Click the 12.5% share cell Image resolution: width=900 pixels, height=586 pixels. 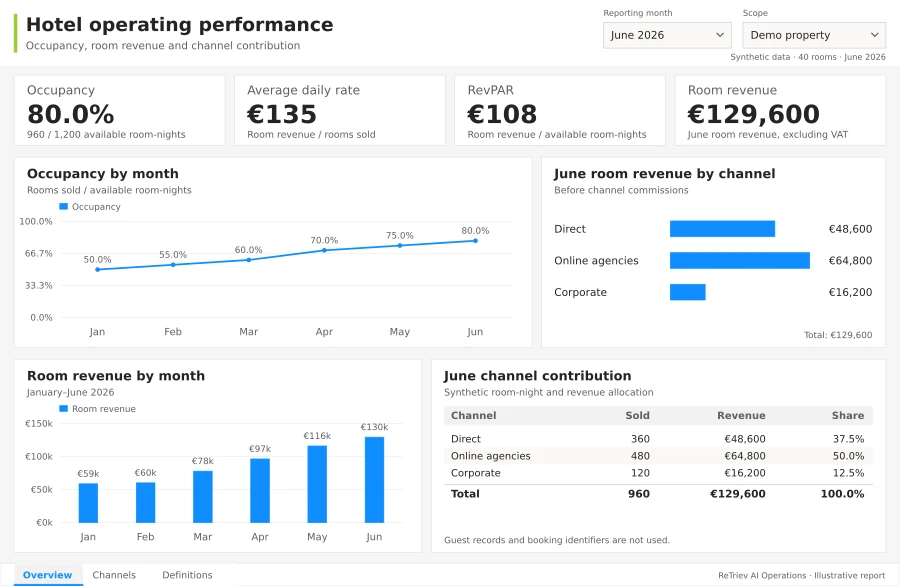pos(848,473)
